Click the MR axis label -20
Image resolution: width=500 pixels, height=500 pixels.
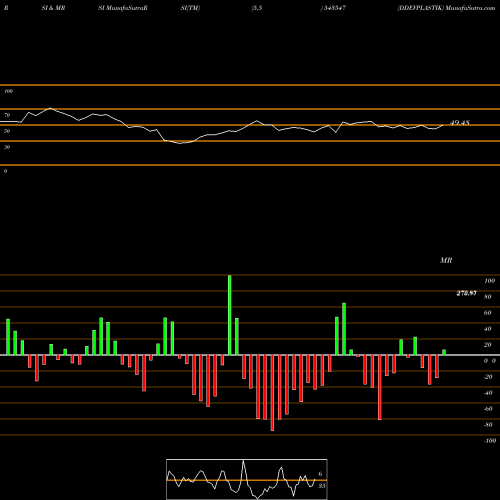click(x=488, y=377)
